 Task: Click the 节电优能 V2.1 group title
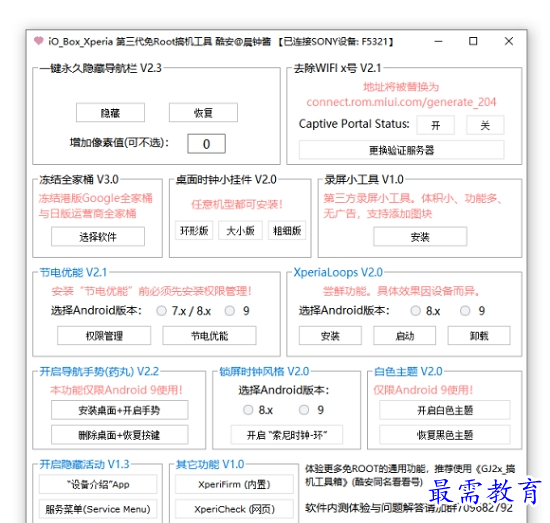pos(73,272)
